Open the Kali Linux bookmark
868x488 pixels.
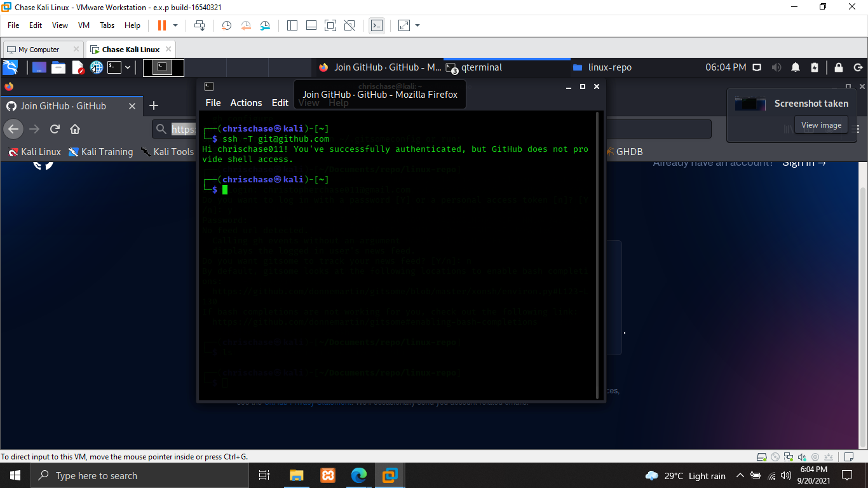[35, 152]
